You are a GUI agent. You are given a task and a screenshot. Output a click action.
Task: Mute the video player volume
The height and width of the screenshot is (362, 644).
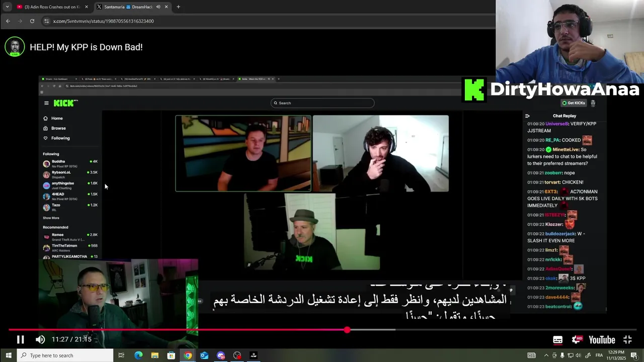(x=40, y=339)
